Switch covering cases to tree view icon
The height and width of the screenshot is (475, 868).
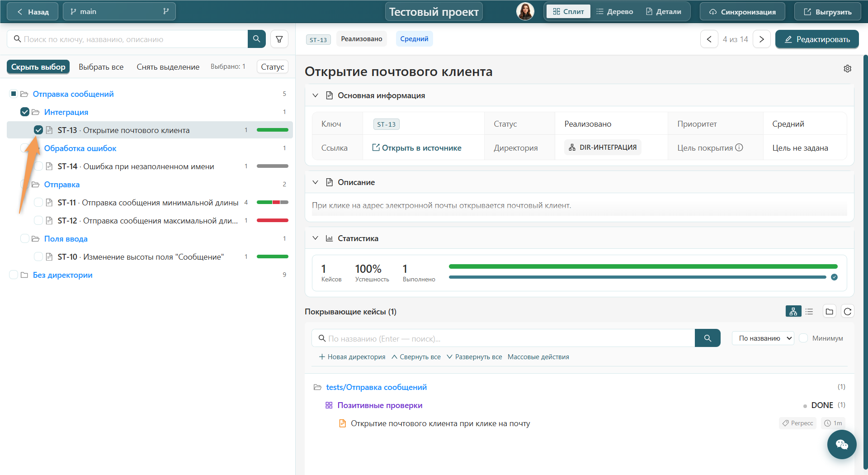coord(793,311)
